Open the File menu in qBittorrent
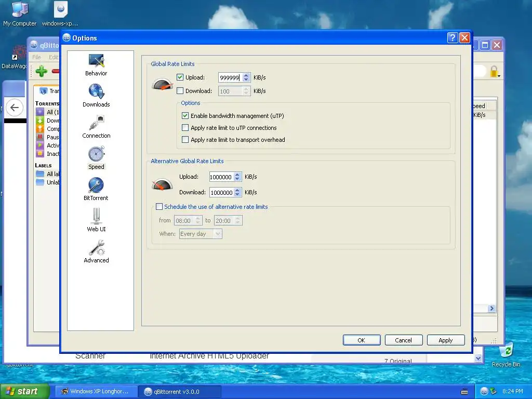Screen dimensions: 532x399 [37, 57]
